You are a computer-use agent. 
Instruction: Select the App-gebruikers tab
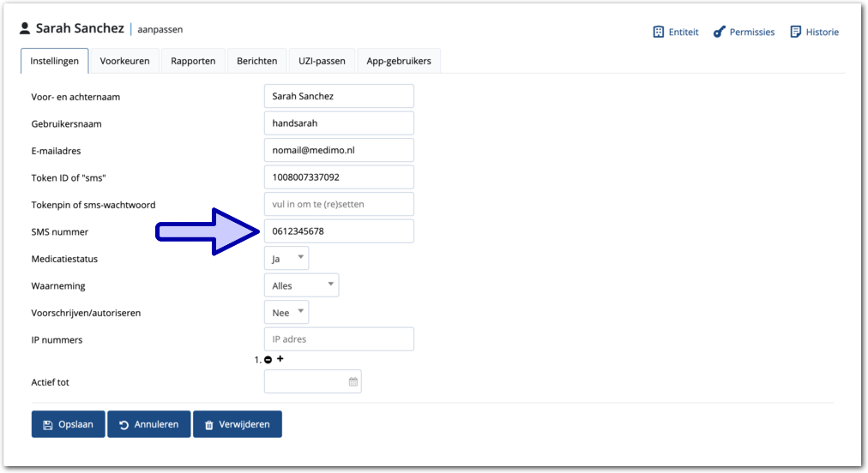point(399,61)
